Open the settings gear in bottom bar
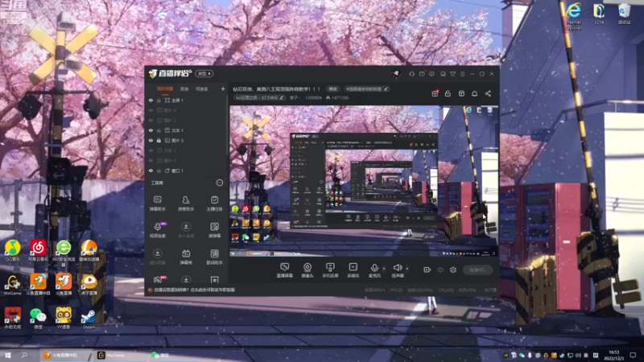 pyautogui.click(x=453, y=269)
